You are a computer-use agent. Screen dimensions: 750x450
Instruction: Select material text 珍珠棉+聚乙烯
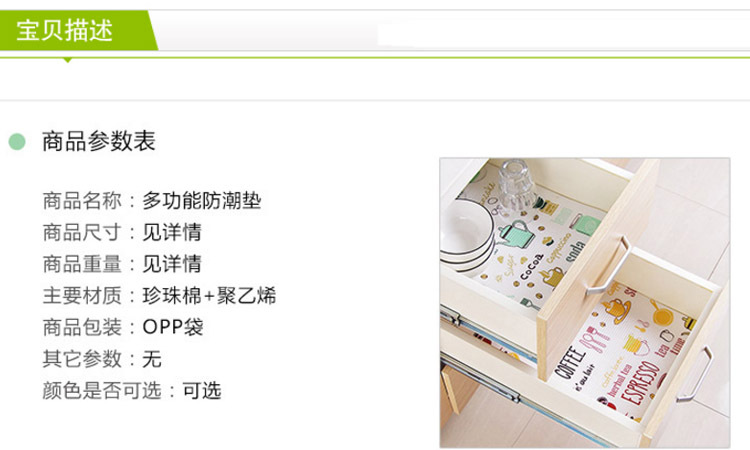pyautogui.click(x=209, y=296)
